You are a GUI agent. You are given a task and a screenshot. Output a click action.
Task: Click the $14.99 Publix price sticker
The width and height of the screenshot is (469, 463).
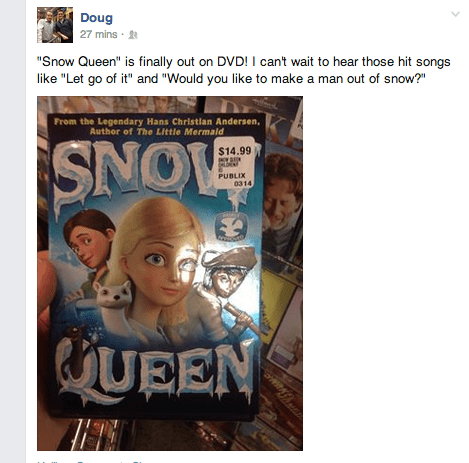coord(234,163)
